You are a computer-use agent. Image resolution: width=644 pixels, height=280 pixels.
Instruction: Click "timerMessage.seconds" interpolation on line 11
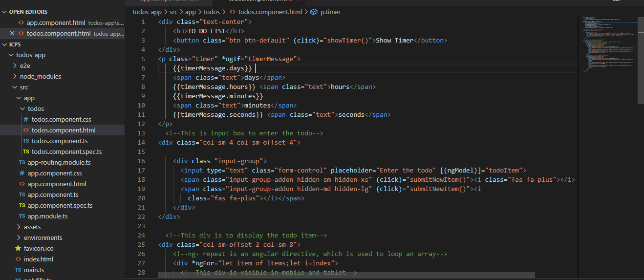[x=218, y=115]
